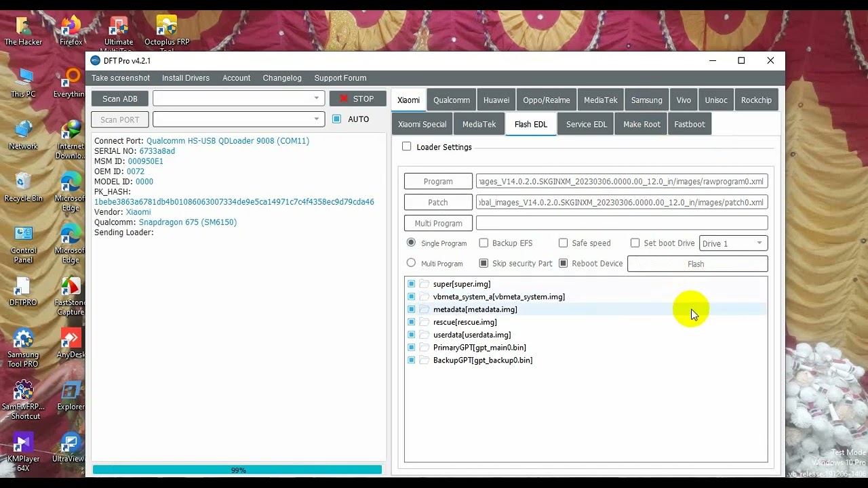868x488 pixels.
Task: Select the Multi Program radio button
Action: pos(411,263)
